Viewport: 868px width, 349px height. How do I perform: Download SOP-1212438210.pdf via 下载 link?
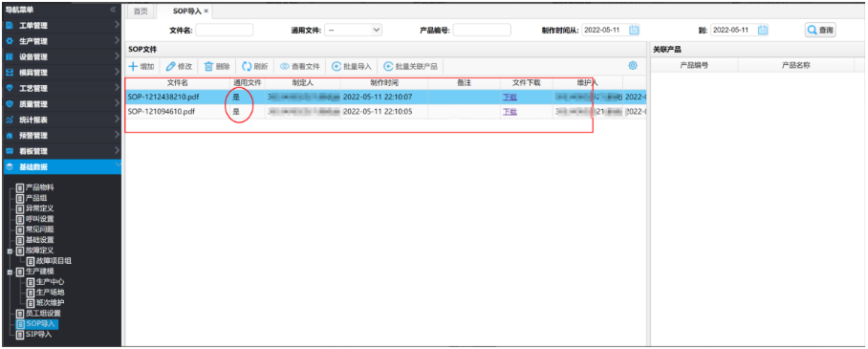click(510, 97)
